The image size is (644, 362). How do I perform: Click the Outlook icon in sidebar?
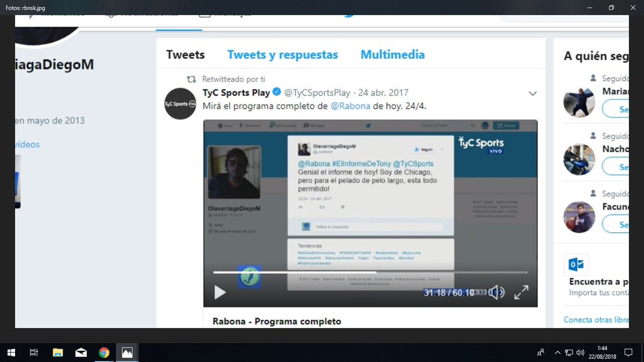coord(576,265)
